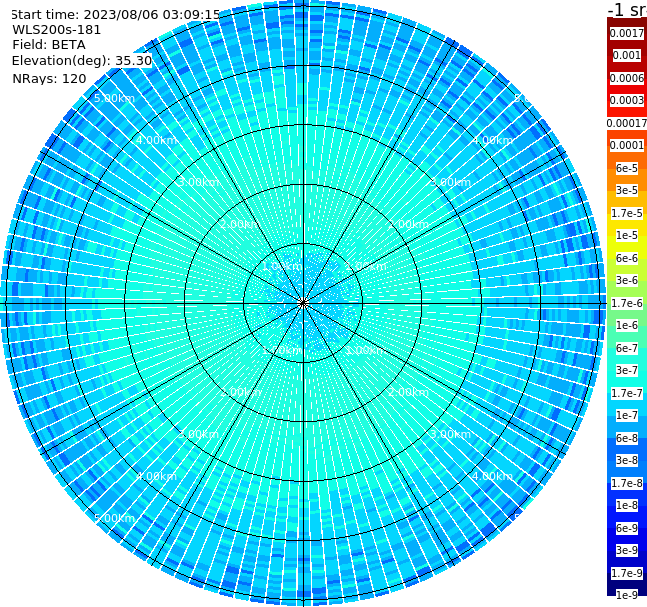Click the 3e-5 colorbar label
Viewport: 647px width, 607px height.
coord(627,190)
